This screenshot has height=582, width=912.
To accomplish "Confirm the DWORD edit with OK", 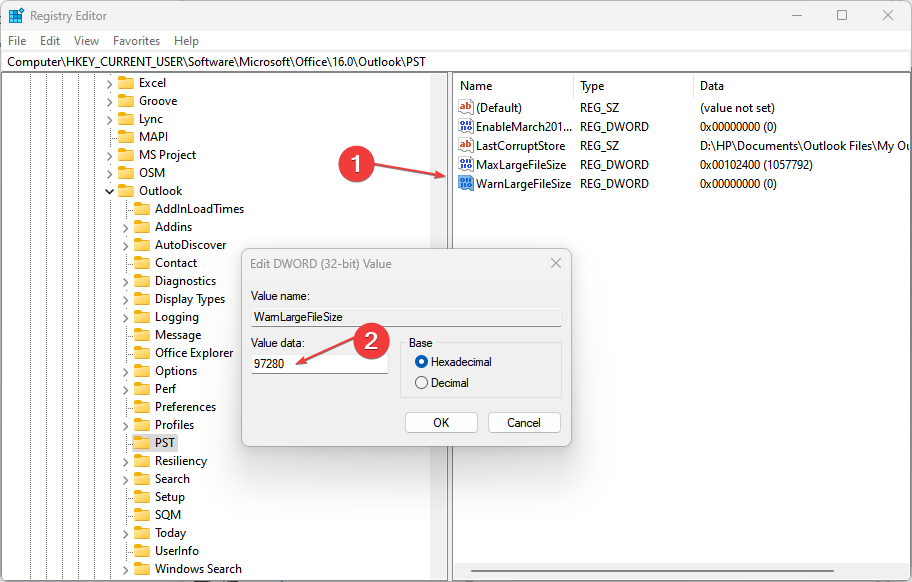I will (441, 423).
